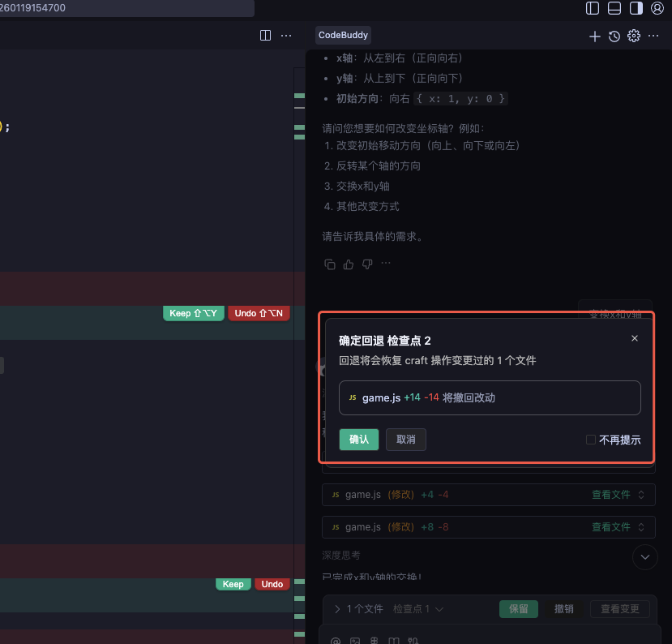Click the green 确认 button
Image resolution: width=672 pixels, height=644 pixels.
coord(358,440)
